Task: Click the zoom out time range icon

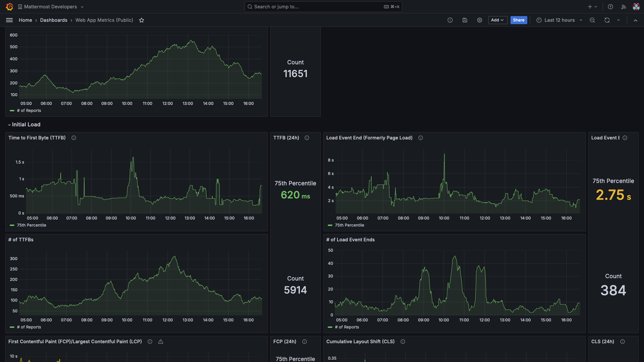Action: 592,20
